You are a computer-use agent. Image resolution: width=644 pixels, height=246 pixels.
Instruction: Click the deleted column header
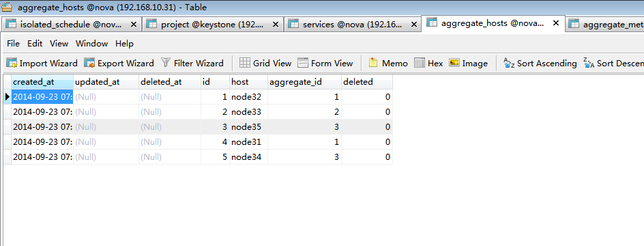pos(367,82)
